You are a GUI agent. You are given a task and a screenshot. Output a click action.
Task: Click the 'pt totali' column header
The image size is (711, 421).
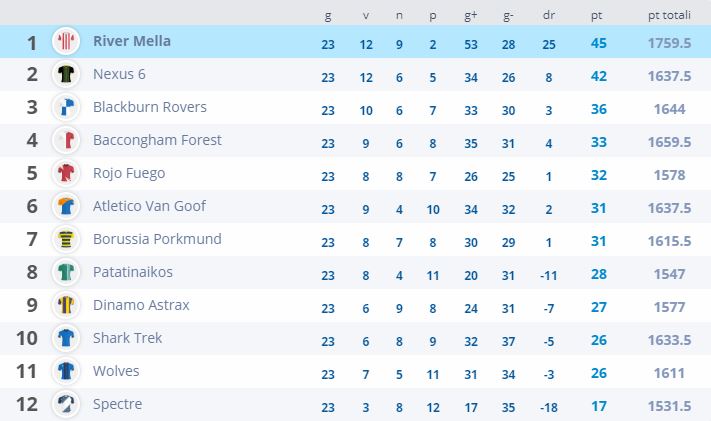coord(669,15)
